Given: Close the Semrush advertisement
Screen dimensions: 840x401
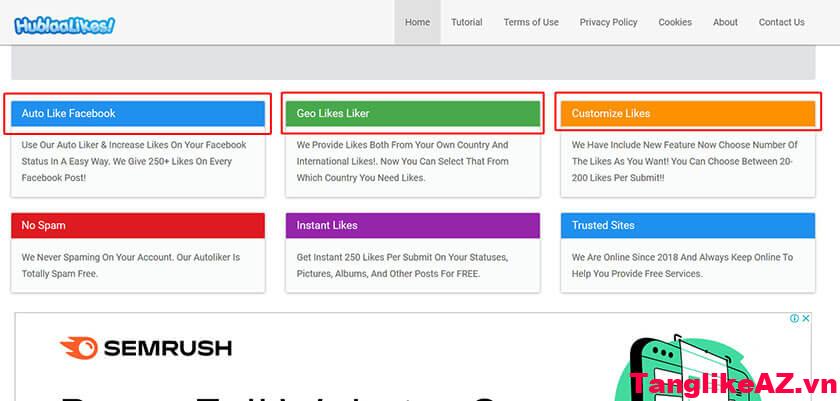Looking at the screenshot, I should (x=806, y=319).
